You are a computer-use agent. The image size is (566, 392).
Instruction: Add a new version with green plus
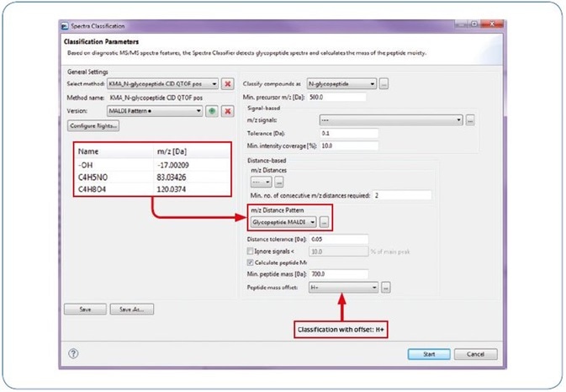(x=212, y=111)
